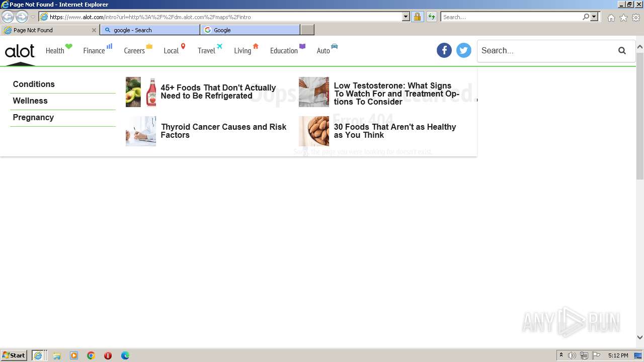
Task: Click Internet Explorer taskbar icon
Action: coord(38,355)
